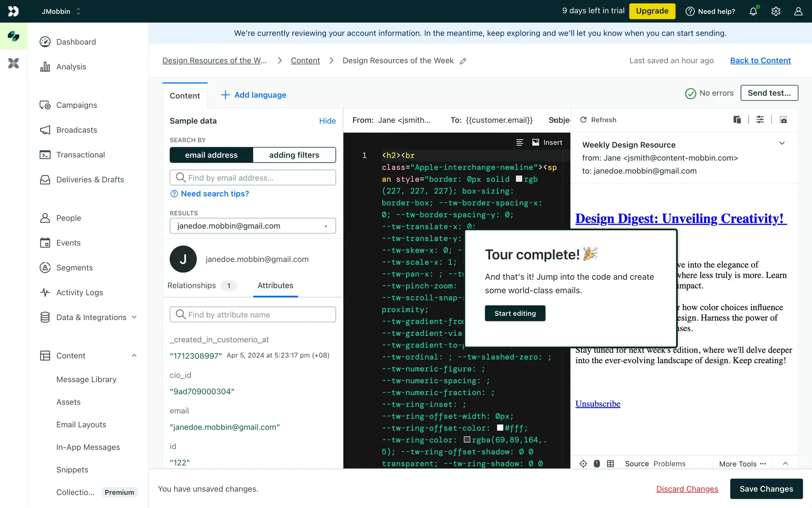Viewport: 812px width, 508px height.
Task: Open account settings gear icon
Action: [776, 11]
